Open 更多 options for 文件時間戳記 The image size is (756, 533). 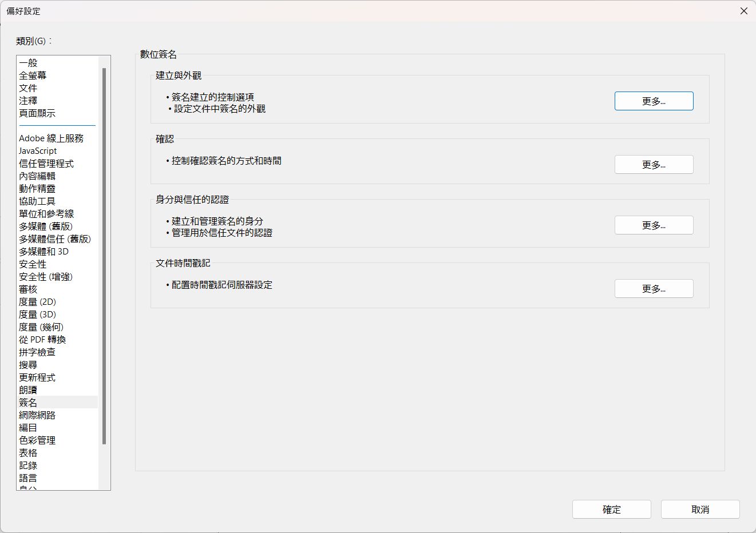coord(654,288)
